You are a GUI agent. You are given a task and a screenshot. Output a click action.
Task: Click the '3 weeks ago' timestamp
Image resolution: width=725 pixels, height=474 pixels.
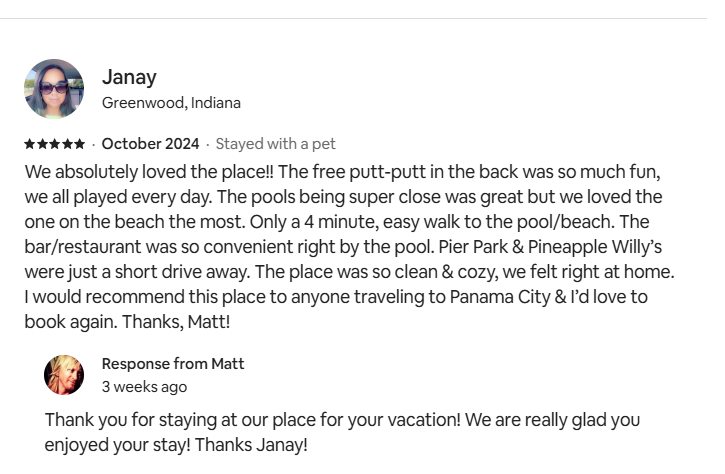pyautogui.click(x=144, y=387)
